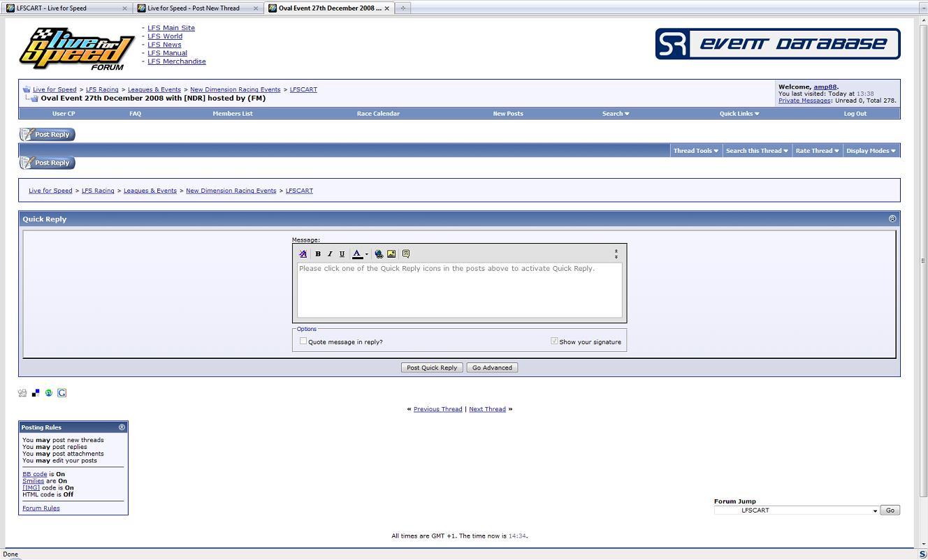Click the lower Post Reply button

click(x=47, y=163)
